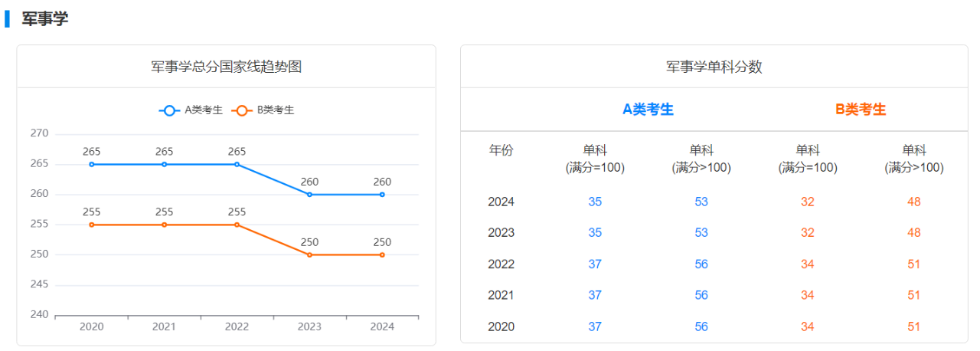
Task: Click orange score 51 in 2021 row
Action: point(914,295)
